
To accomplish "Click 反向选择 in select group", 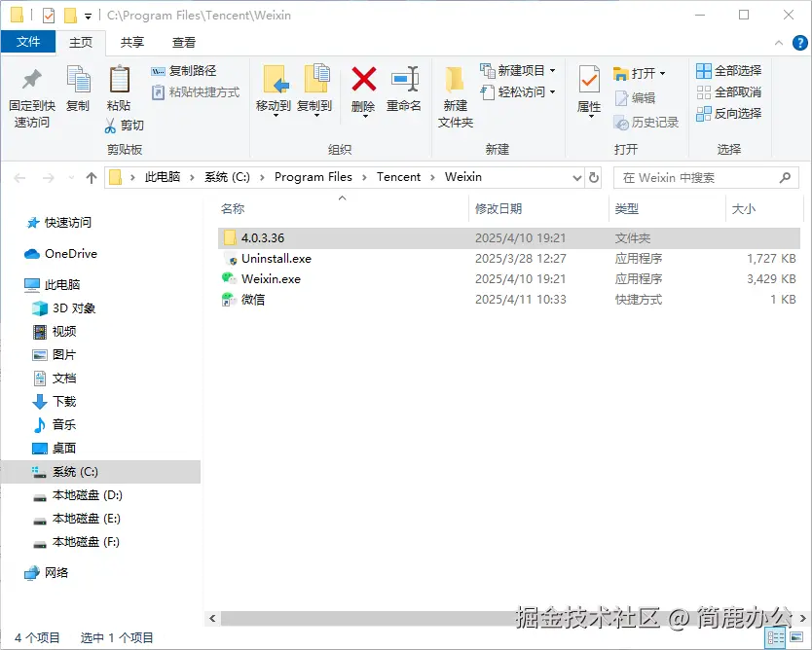I will click(x=728, y=113).
